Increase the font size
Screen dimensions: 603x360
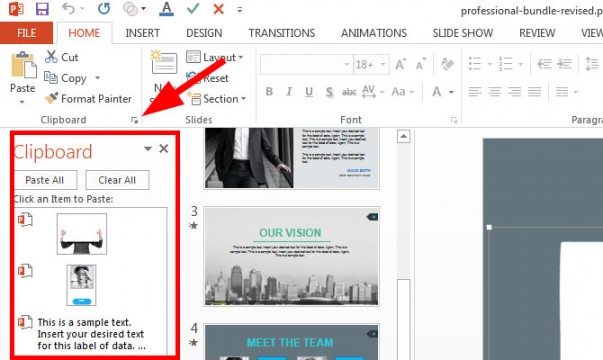(x=400, y=64)
